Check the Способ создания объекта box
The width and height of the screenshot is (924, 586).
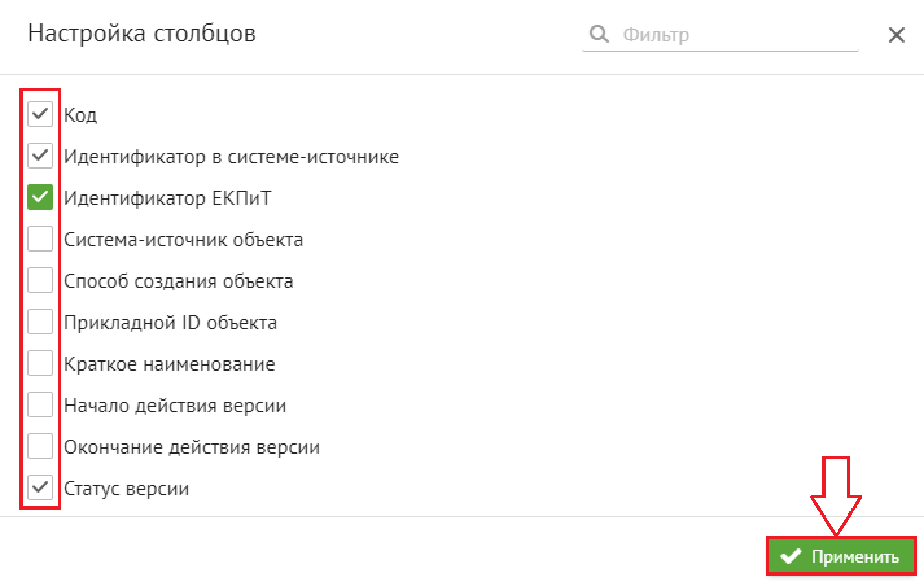coord(40,281)
